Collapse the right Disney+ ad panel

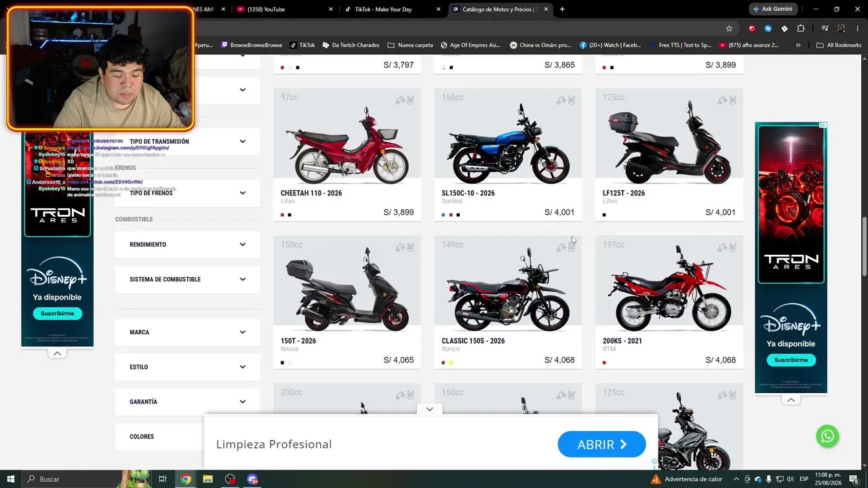(x=791, y=400)
